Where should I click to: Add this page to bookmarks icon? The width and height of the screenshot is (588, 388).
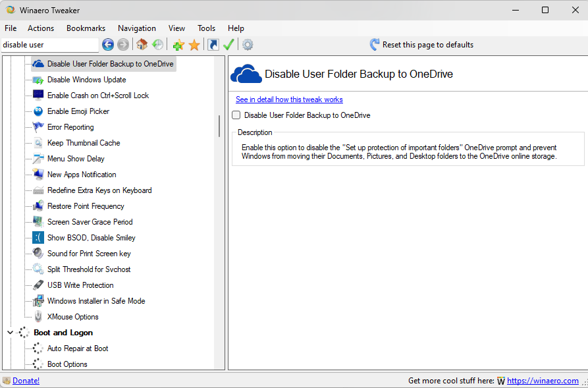click(x=178, y=45)
